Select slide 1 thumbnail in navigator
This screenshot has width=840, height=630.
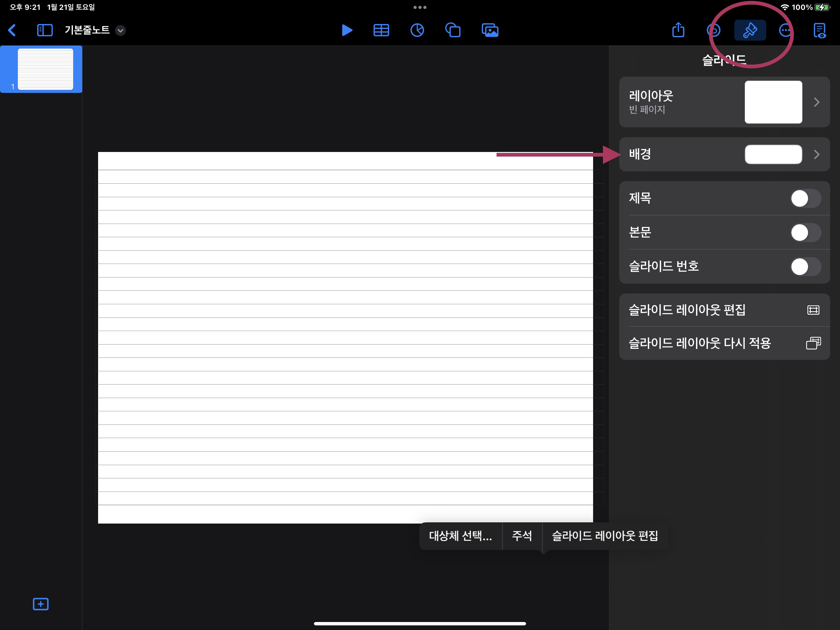pos(45,69)
